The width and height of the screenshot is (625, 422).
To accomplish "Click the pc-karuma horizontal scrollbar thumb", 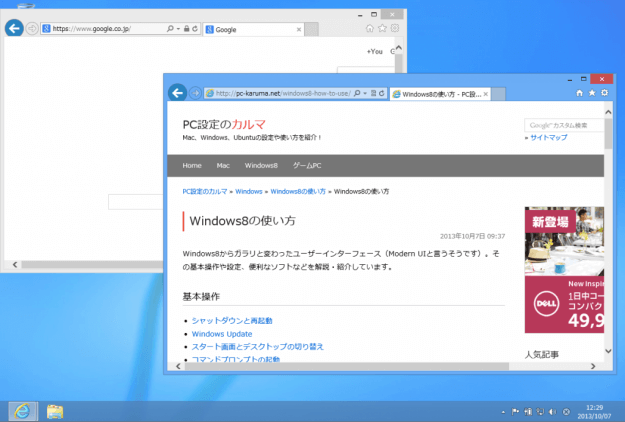I will 347,366.
